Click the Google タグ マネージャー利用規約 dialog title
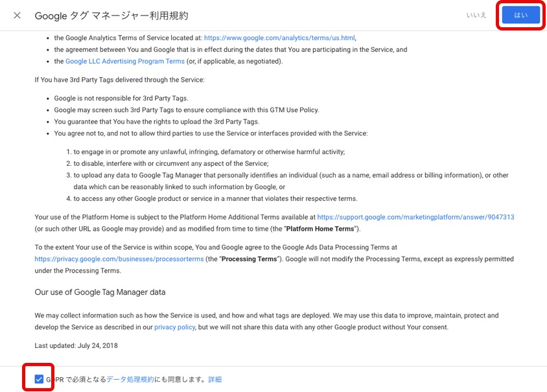The height and width of the screenshot is (392, 547). [111, 16]
